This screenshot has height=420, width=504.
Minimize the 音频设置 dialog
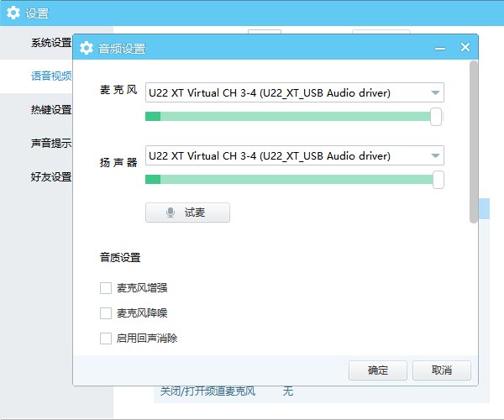440,49
